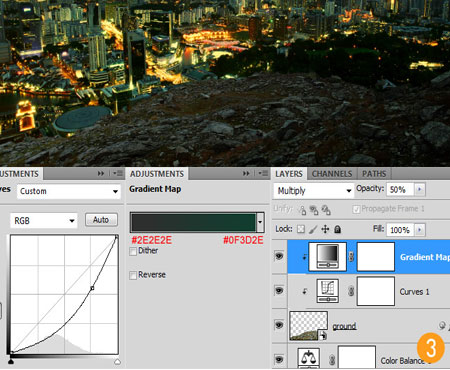Click the Opacity 50% input field

pyautogui.click(x=400, y=189)
